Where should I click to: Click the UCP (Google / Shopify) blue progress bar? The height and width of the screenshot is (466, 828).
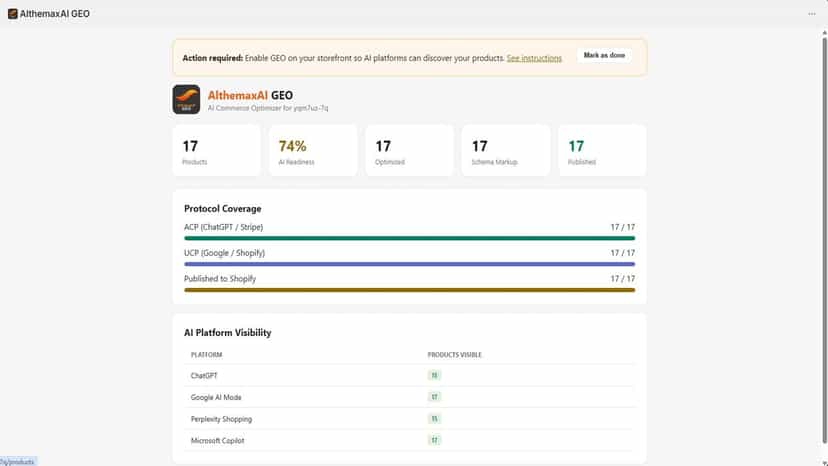pyautogui.click(x=409, y=264)
